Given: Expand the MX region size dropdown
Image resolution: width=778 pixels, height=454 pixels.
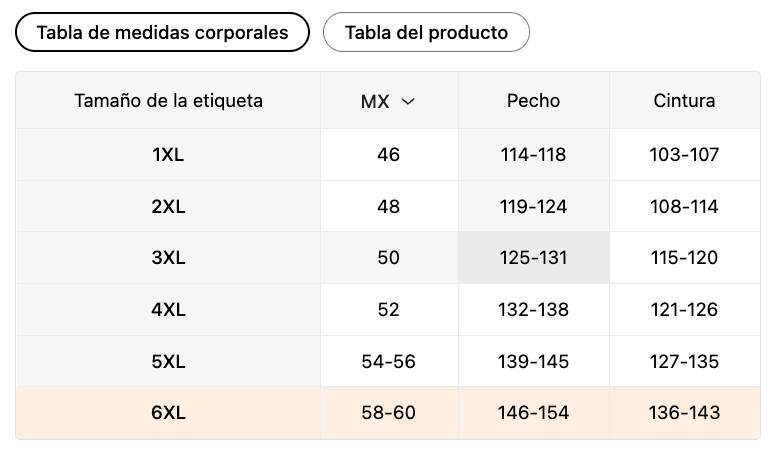Looking at the screenshot, I should point(388,101).
